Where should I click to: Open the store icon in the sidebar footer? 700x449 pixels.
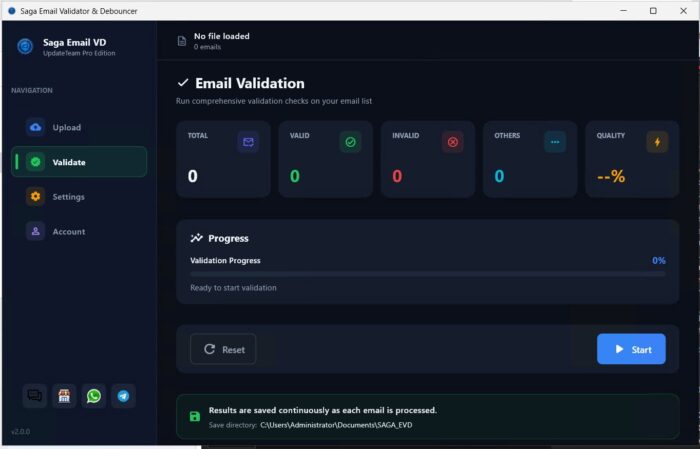pyautogui.click(x=64, y=395)
